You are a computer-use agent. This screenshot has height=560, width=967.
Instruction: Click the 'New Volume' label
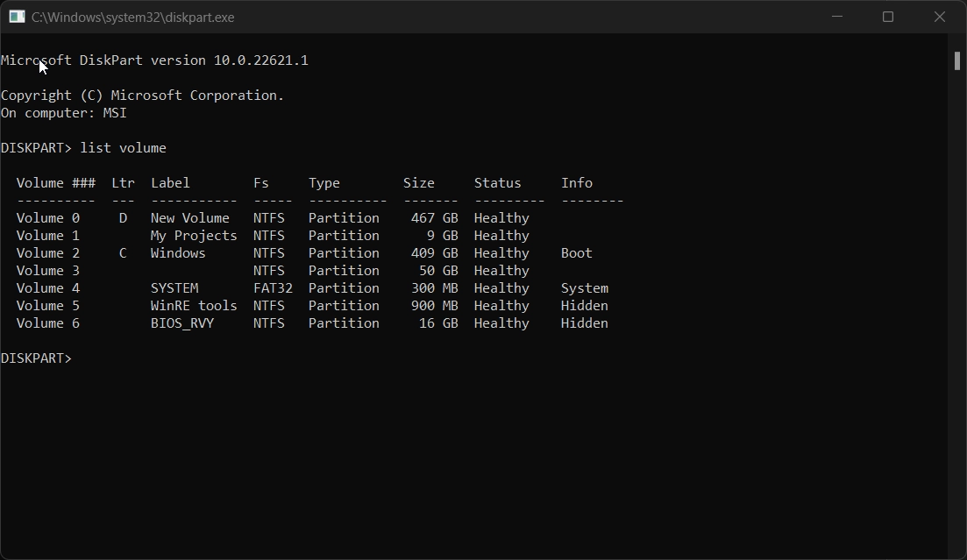[190, 218]
